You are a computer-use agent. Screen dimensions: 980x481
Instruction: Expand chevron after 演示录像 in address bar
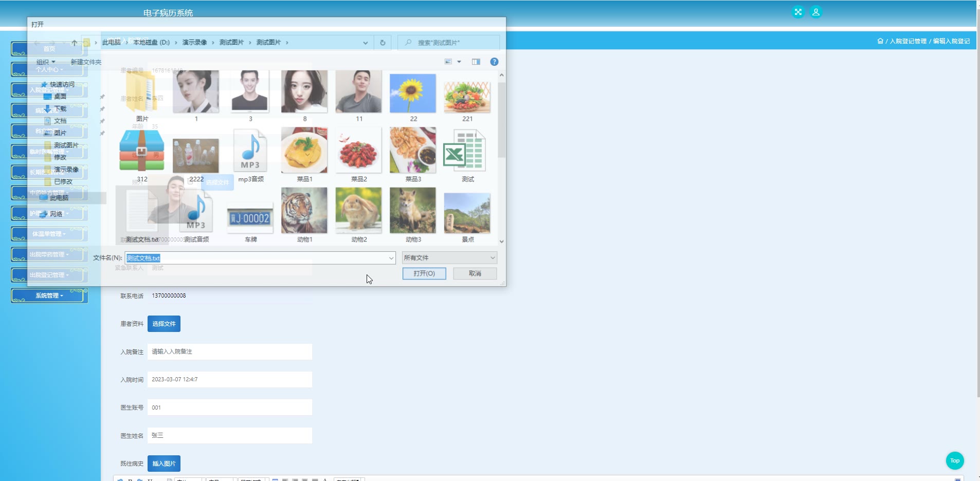(x=213, y=43)
